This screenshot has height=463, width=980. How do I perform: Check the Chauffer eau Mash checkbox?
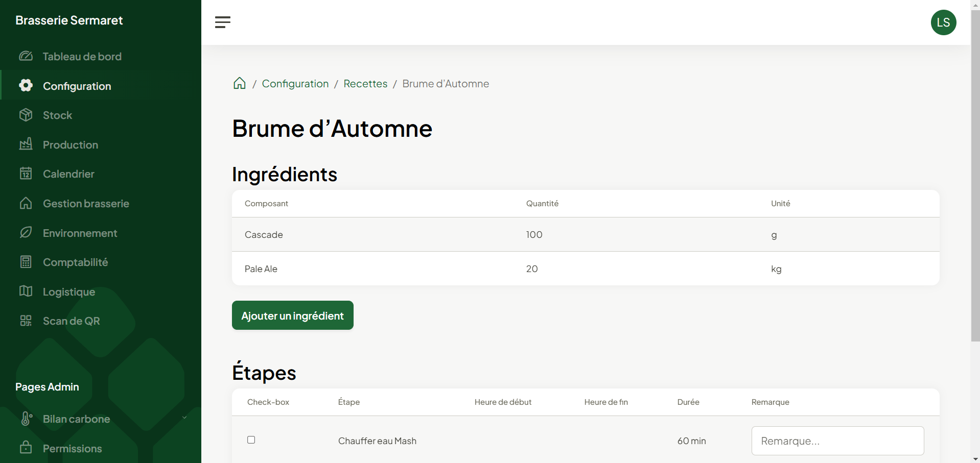[251, 440]
